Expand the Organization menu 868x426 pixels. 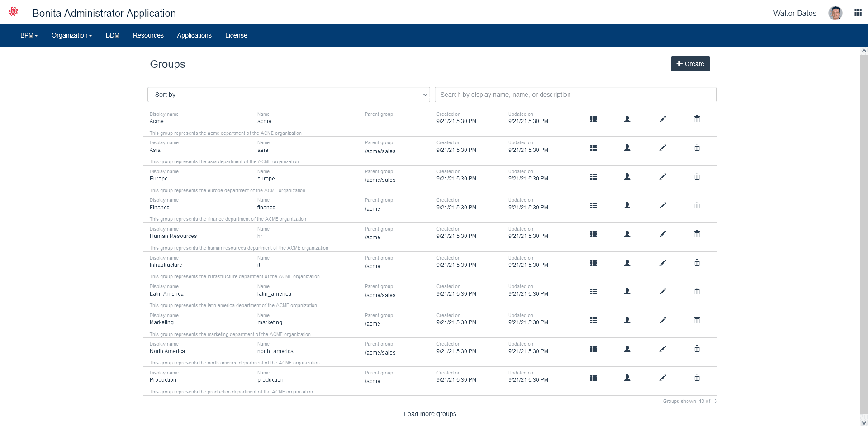pos(71,35)
